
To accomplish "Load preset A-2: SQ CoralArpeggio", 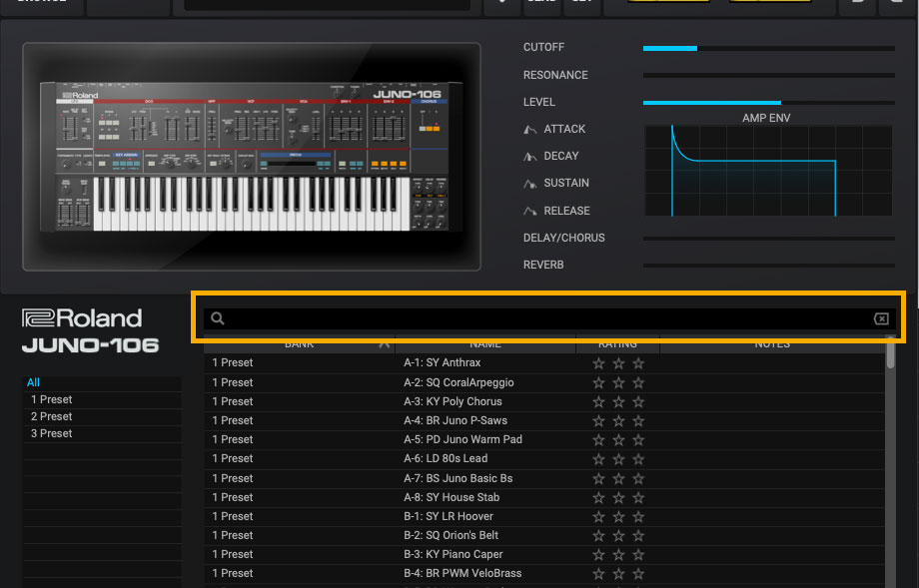I will pos(459,382).
